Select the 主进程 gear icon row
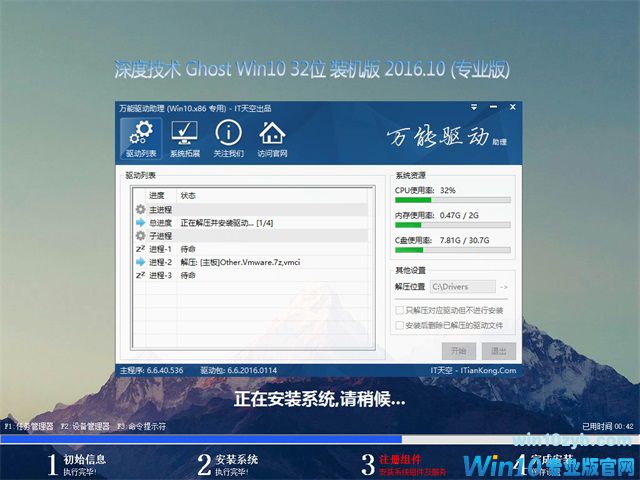The width and height of the screenshot is (640, 480). [x=251, y=209]
